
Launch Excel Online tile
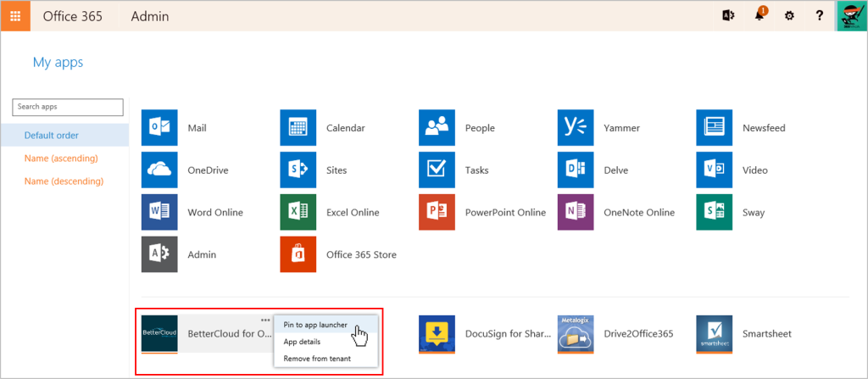(x=298, y=212)
